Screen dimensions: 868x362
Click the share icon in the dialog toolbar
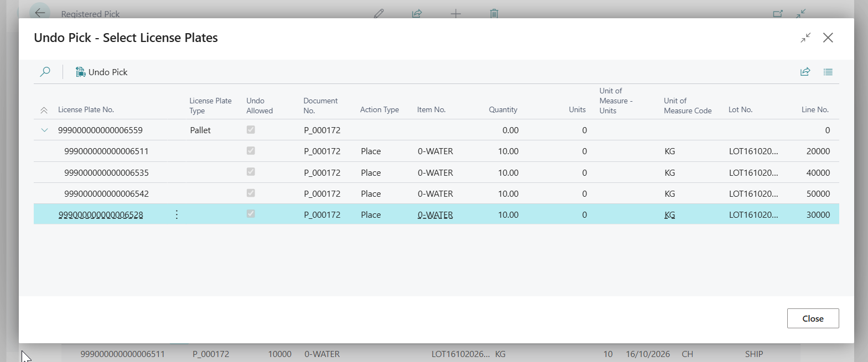[805, 72]
